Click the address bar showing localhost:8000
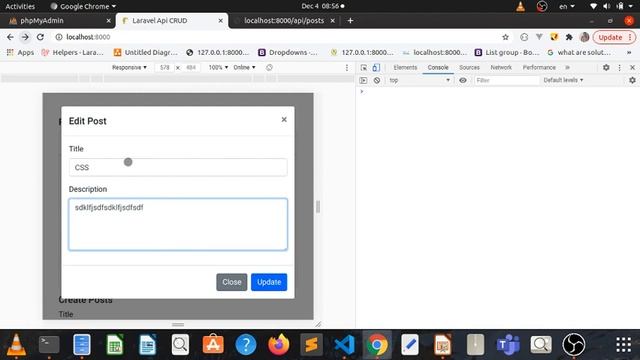The image size is (640, 360). [x=278, y=37]
